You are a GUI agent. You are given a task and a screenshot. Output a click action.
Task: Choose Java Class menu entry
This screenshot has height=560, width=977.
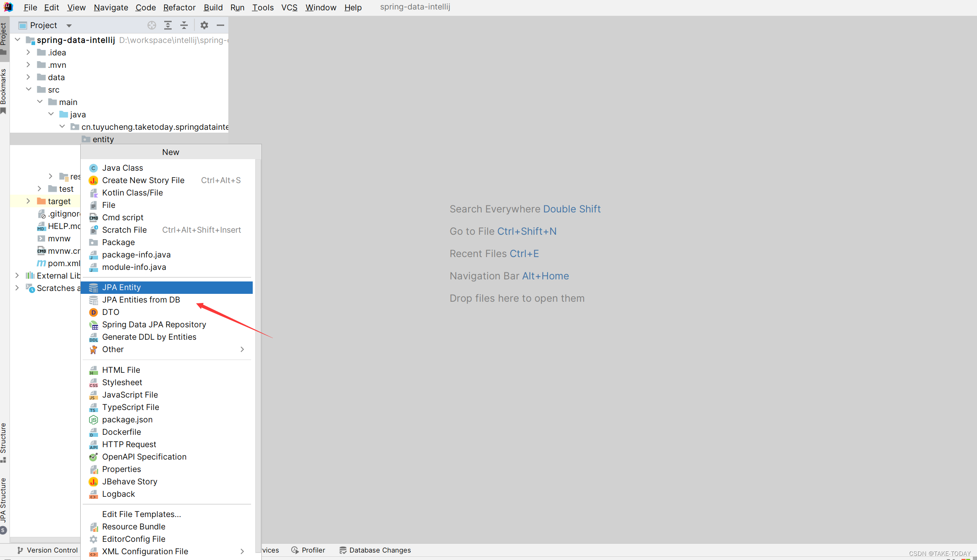coord(122,168)
